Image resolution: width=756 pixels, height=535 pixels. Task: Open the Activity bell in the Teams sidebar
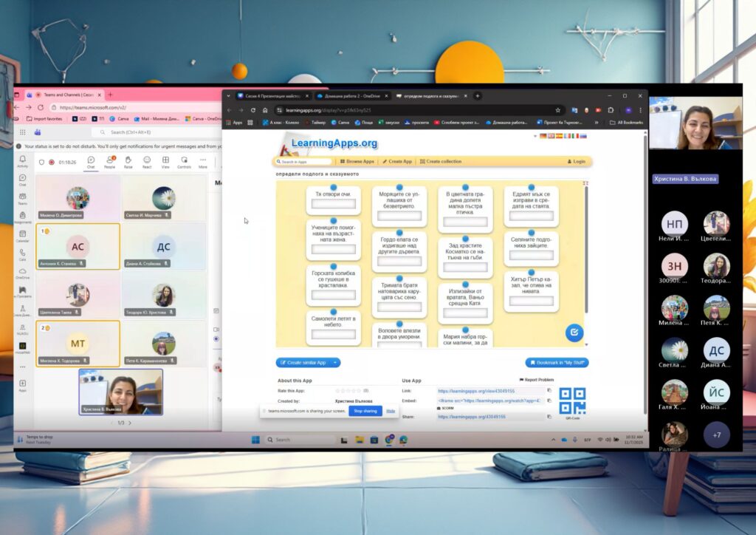point(23,160)
